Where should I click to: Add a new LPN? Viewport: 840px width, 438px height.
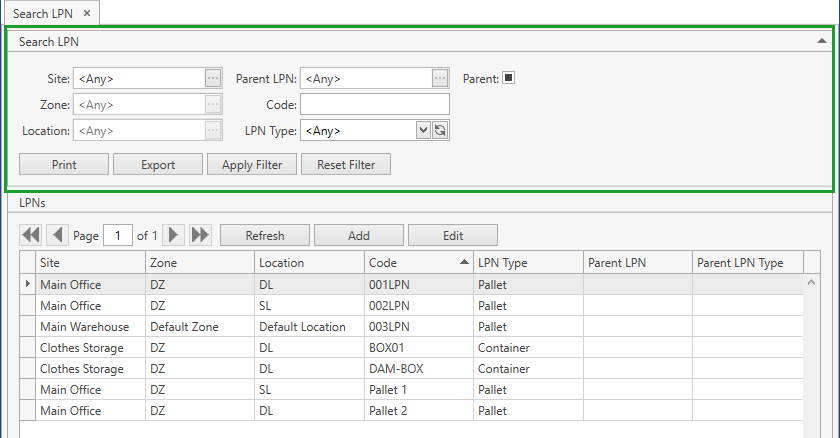(359, 235)
